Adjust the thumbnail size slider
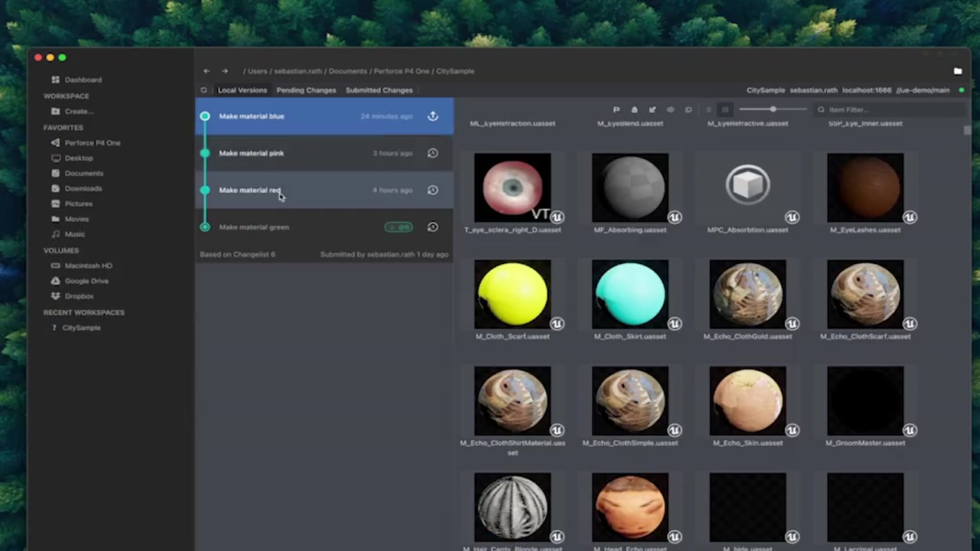 click(773, 109)
